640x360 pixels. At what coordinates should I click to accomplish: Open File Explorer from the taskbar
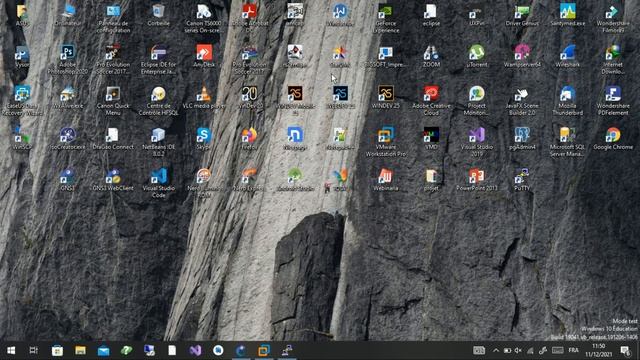click(80, 350)
